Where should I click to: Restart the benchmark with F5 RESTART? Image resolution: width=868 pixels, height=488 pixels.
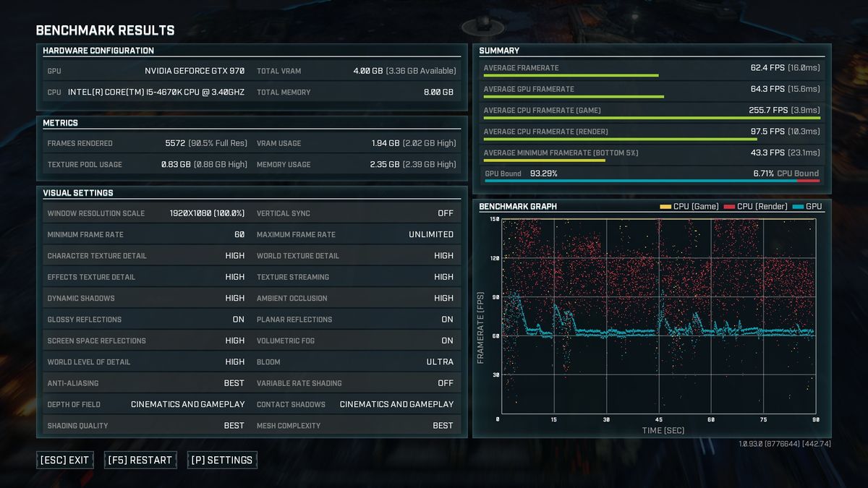[x=140, y=459]
